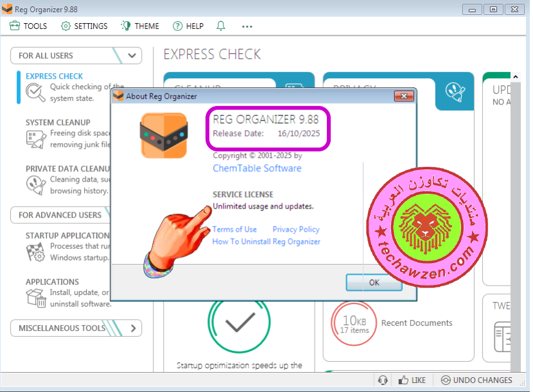Toggle the For Advanced Users section header
The image size is (533, 392).
(x=60, y=215)
